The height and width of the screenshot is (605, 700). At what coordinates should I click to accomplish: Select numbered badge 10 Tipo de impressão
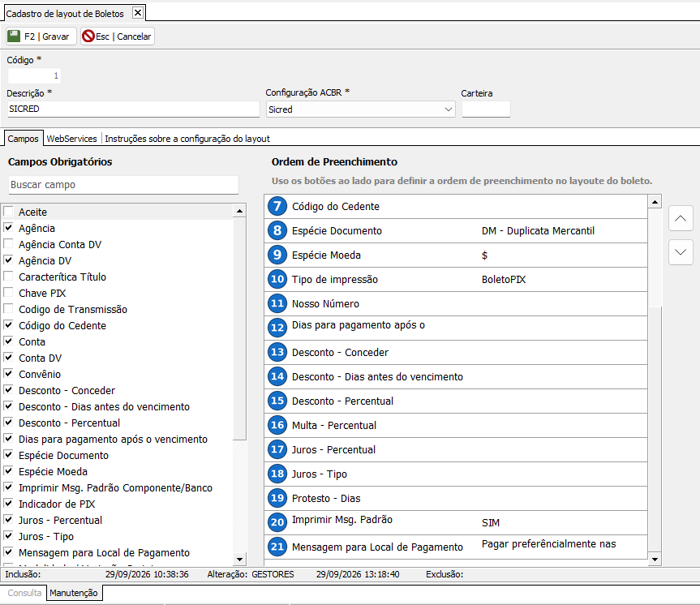click(x=277, y=280)
